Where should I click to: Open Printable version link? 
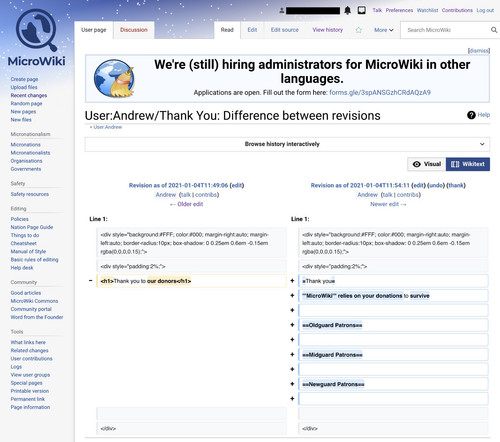[x=30, y=391]
